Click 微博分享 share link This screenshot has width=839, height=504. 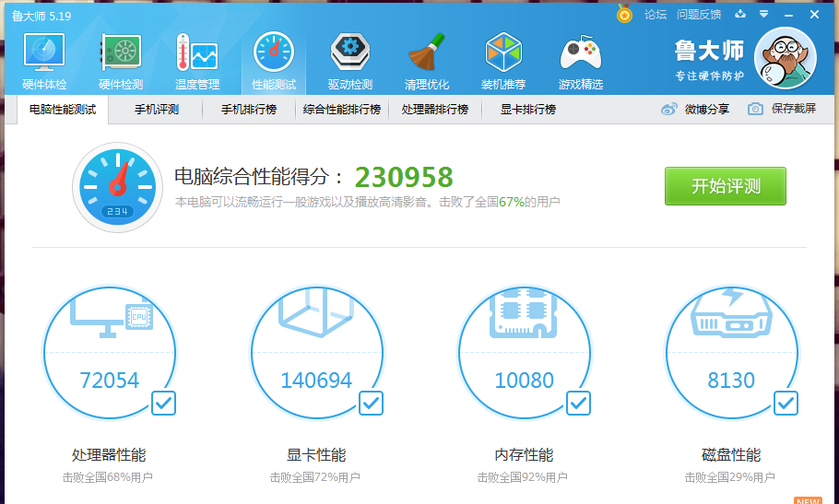click(x=707, y=109)
